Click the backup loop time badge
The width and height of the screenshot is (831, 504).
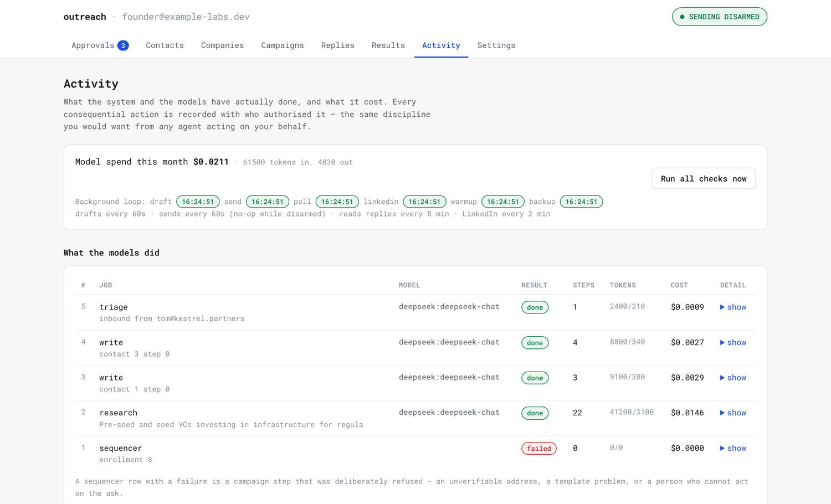click(582, 202)
